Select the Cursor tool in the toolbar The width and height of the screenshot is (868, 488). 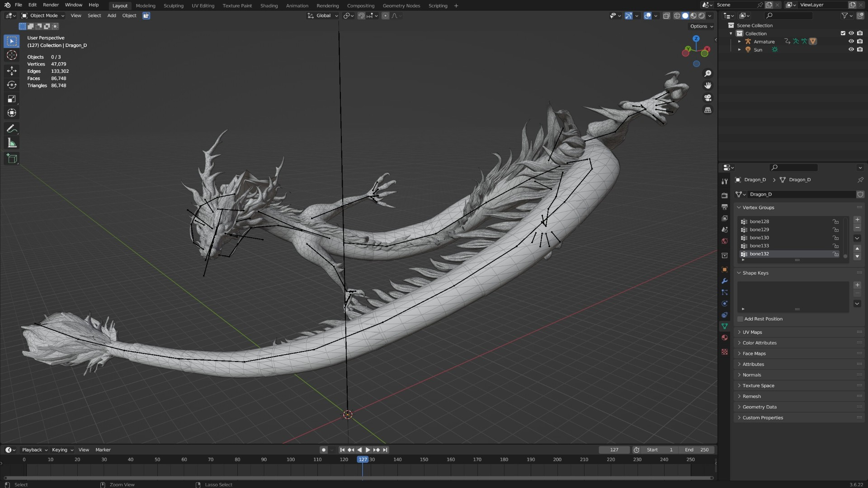(12, 55)
